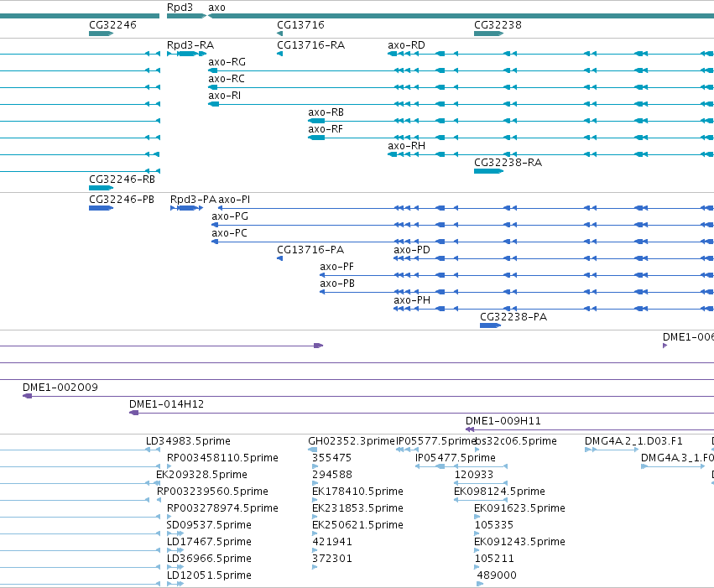This screenshot has width=714, height=588.
Task: Click the axo-RF transcript first exon
Action: click(x=316, y=138)
